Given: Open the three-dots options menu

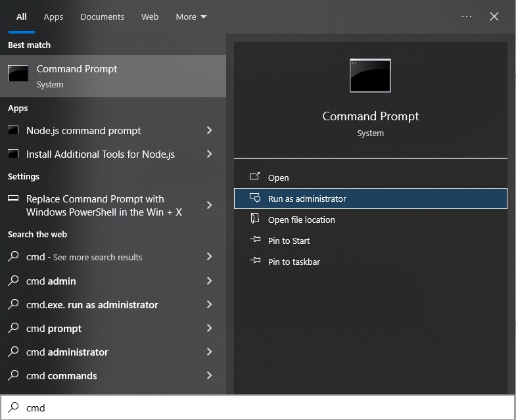Looking at the screenshot, I should (x=467, y=16).
